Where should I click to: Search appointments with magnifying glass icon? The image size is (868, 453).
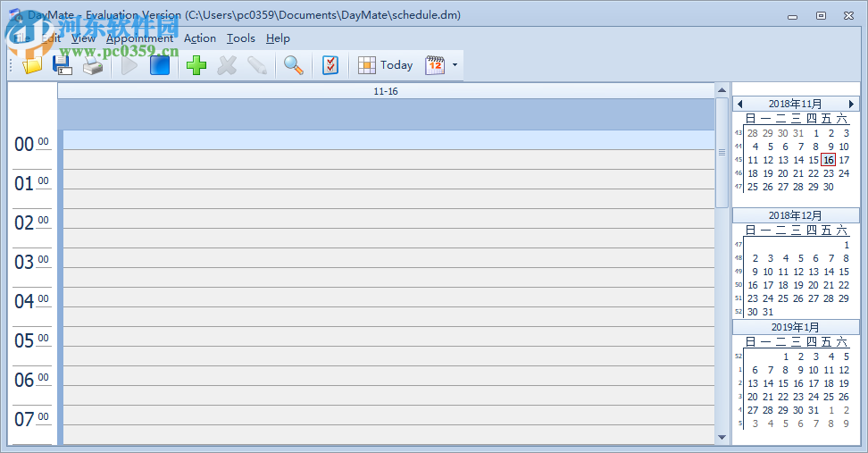[x=294, y=65]
